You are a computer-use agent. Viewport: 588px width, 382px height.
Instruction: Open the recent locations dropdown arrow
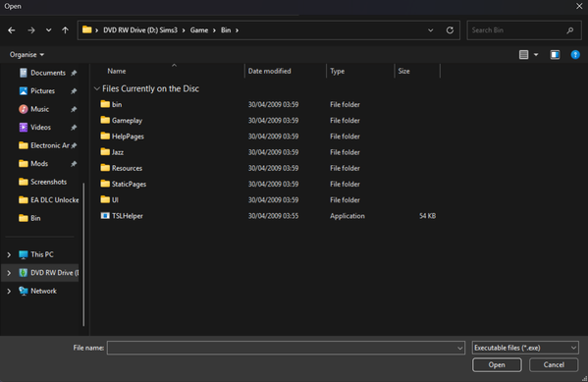49,30
